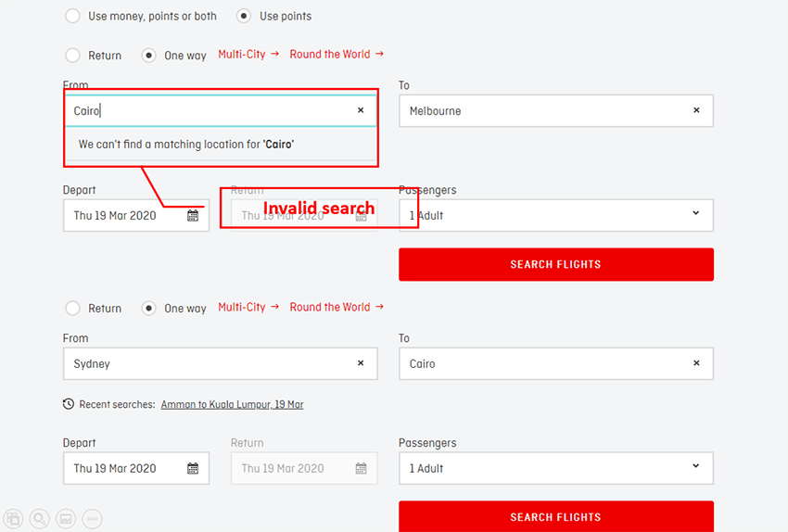This screenshot has height=532, width=788.
Task: Expand the lower Passengers '1 Adult' dropdown
Action: (555, 468)
